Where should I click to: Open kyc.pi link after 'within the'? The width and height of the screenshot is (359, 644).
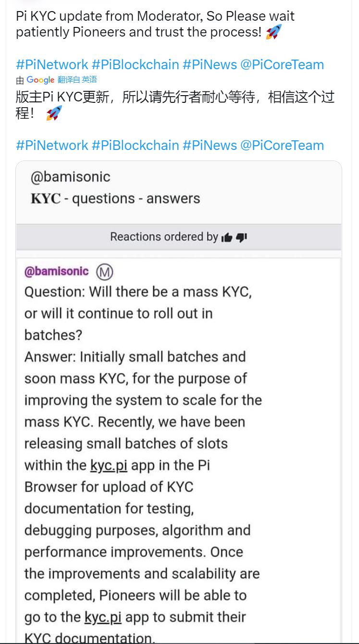[x=109, y=466]
